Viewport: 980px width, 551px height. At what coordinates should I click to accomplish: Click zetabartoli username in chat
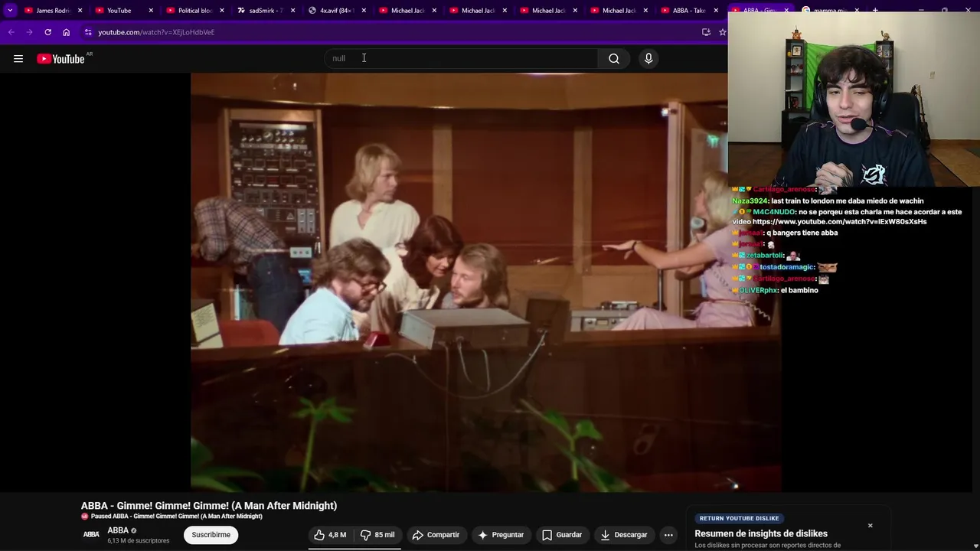(766, 256)
